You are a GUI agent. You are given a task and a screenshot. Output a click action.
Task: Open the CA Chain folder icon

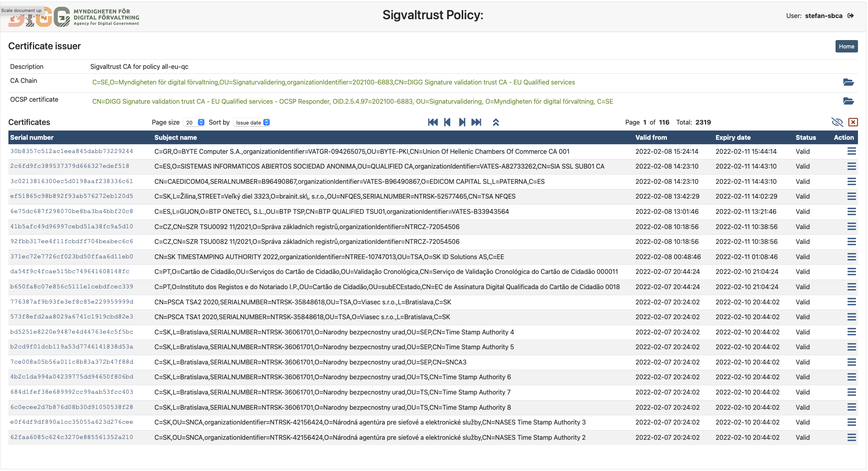coord(848,82)
